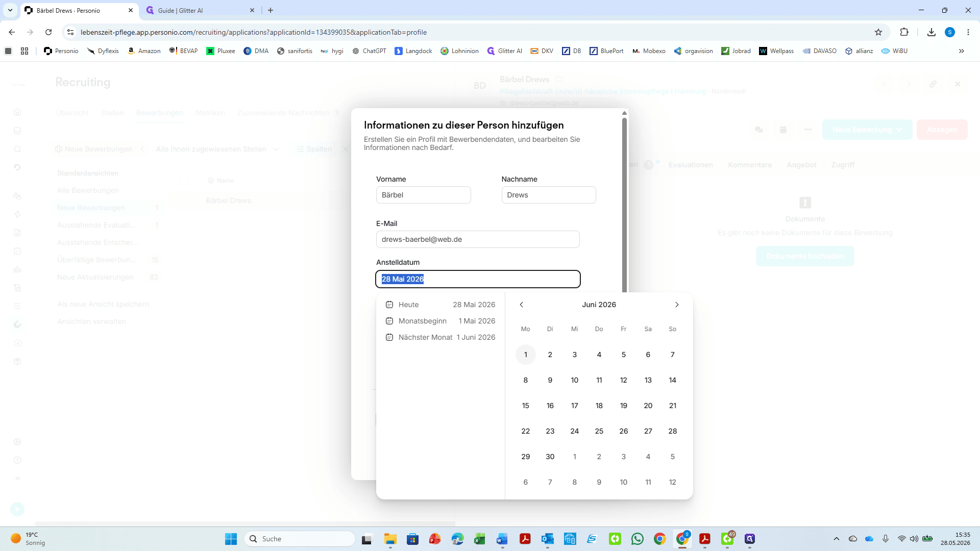Click the Nachname input field
The width and height of the screenshot is (980, 551).
coord(548,195)
